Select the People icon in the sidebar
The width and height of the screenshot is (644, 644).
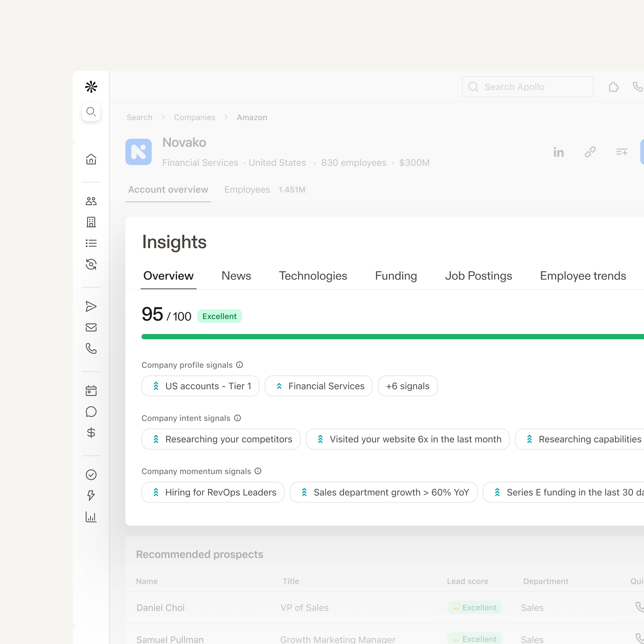click(x=91, y=201)
